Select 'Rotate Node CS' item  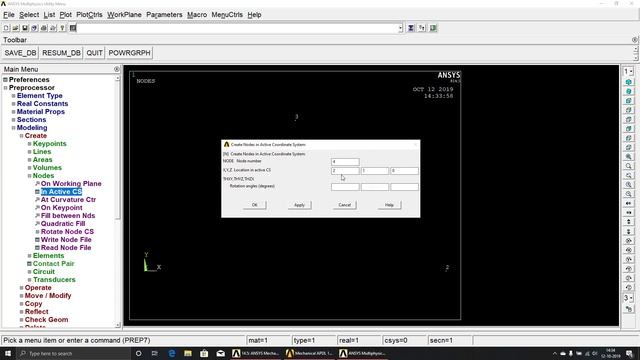[67, 231]
